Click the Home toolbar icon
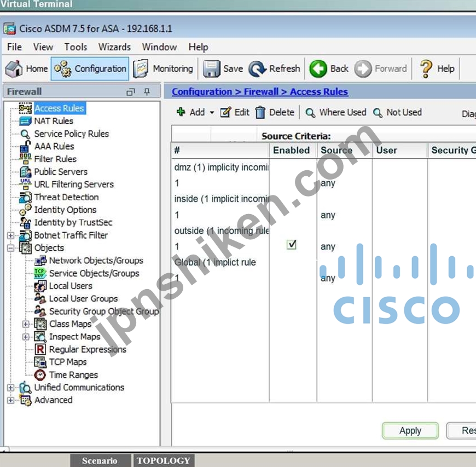The height and width of the screenshot is (467, 476). coord(14,68)
